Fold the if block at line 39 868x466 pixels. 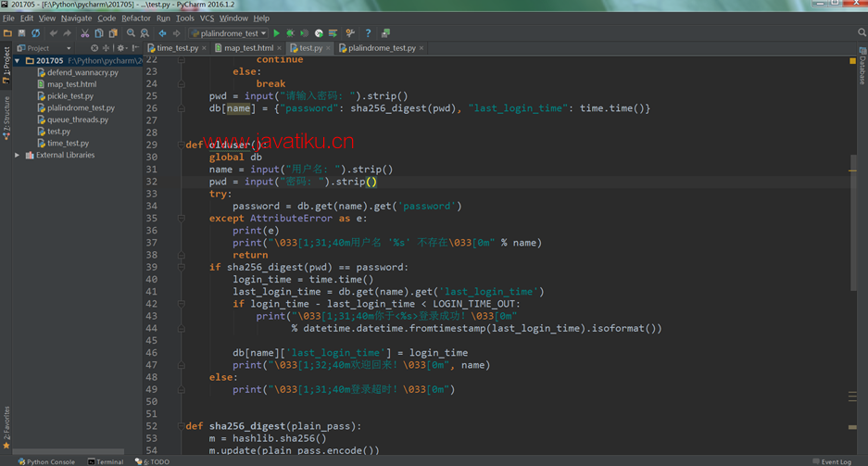pyautogui.click(x=181, y=268)
